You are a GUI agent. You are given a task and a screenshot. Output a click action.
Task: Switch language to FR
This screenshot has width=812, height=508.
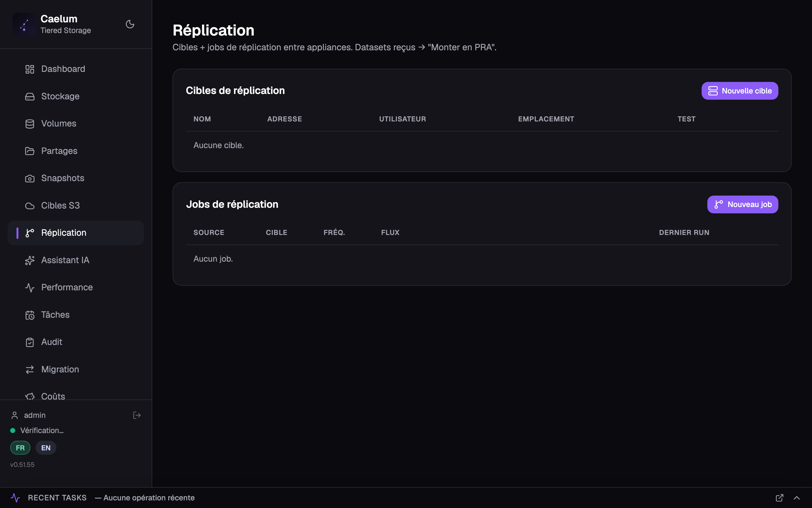20,448
